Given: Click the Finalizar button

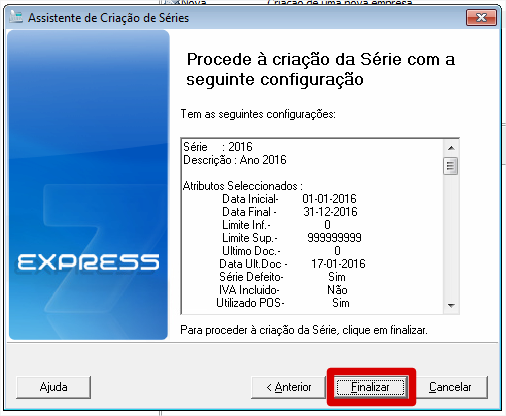Looking at the screenshot, I should [370, 387].
